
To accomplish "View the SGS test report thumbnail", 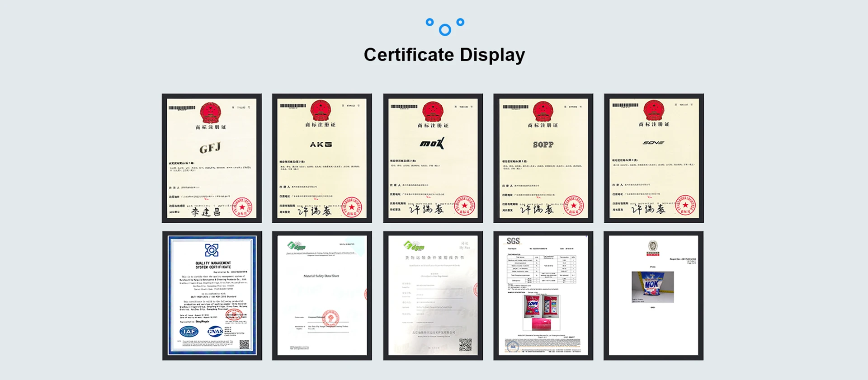I will coord(543,296).
